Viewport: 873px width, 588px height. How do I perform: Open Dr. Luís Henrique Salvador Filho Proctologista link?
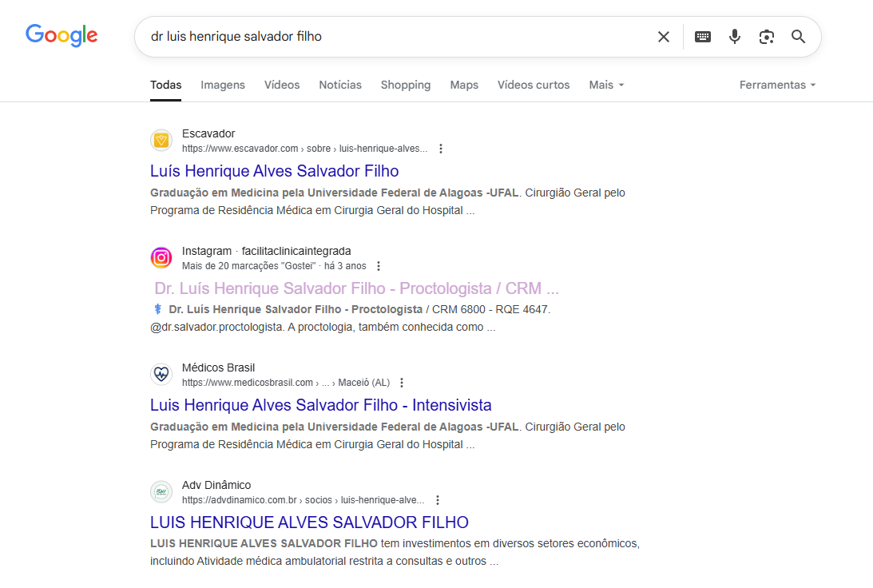coord(356,288)
